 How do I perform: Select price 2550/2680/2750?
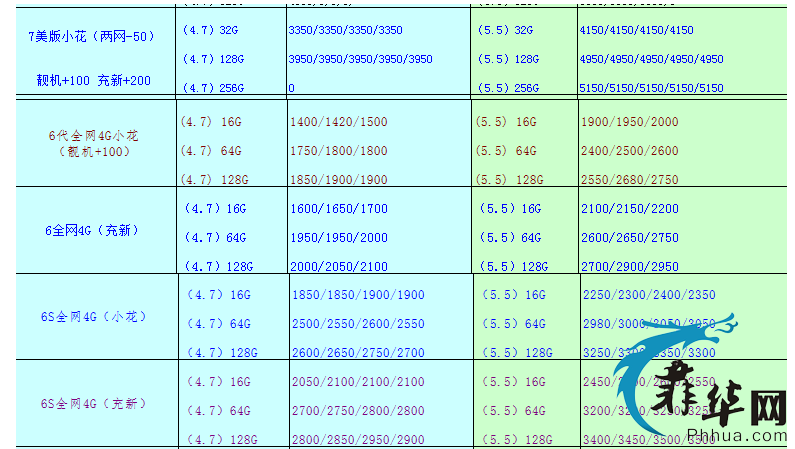pyautogui.click(x=630, y=180)
